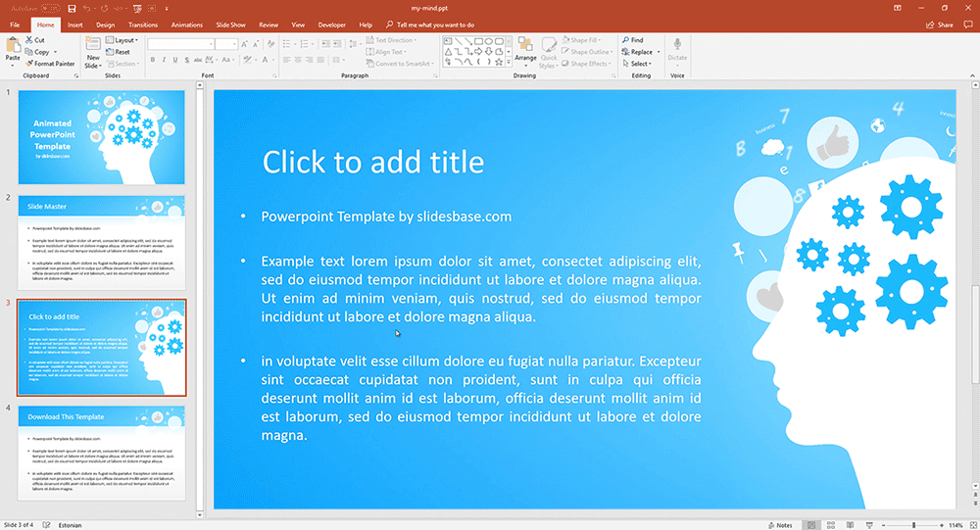The height and width of the screenshot is (530, 980).
Task: Switch to Slide Sorter view in status bar
Action: pos(829,525)
